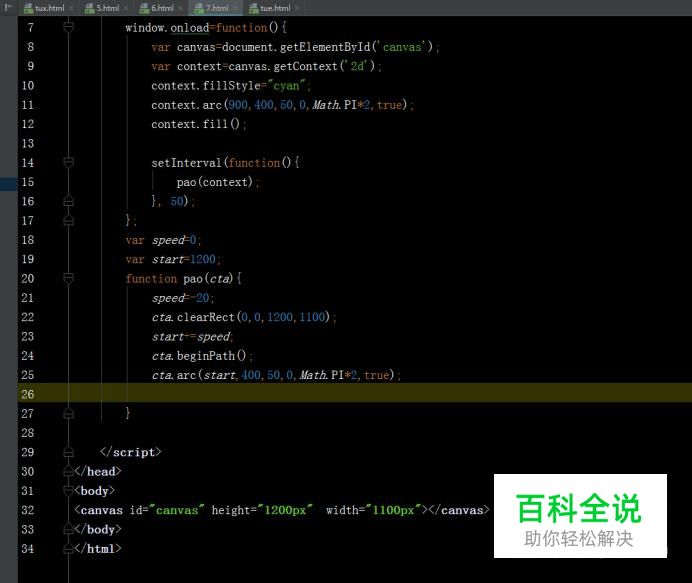The width and height of the screenshot is (692, 583).
Task: Click line number 11 in the gutter
Action: pos(27,105)
